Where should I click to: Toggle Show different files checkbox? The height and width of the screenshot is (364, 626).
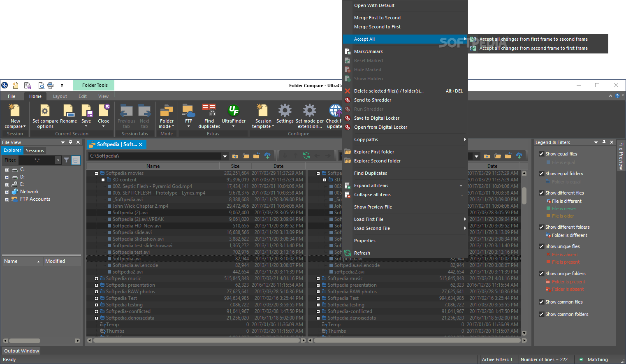pyautogui.click(x=542, y=193)
